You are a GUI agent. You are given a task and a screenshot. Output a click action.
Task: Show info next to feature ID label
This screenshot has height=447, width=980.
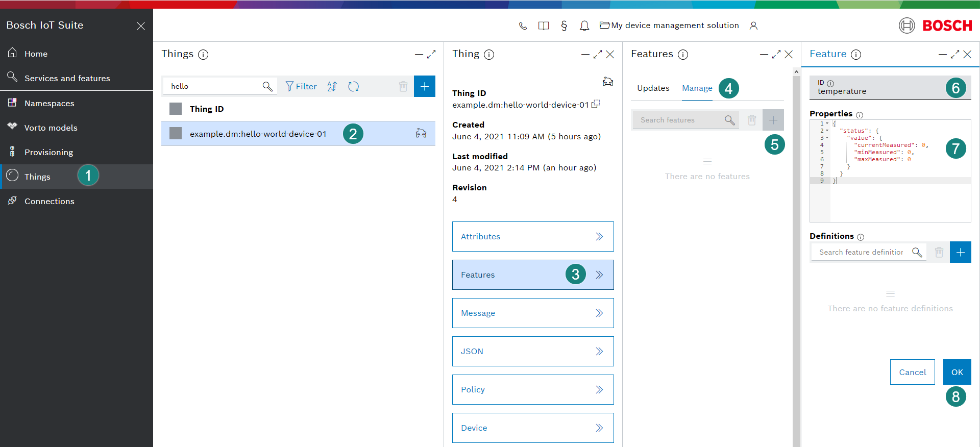pyautogui.click(x=830, y=83)
